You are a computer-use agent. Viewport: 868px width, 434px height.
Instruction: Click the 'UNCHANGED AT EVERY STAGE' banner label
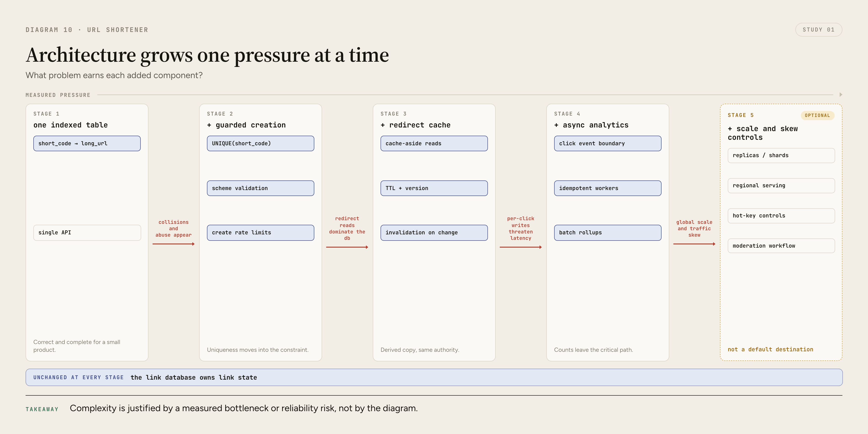click(79, 377)
